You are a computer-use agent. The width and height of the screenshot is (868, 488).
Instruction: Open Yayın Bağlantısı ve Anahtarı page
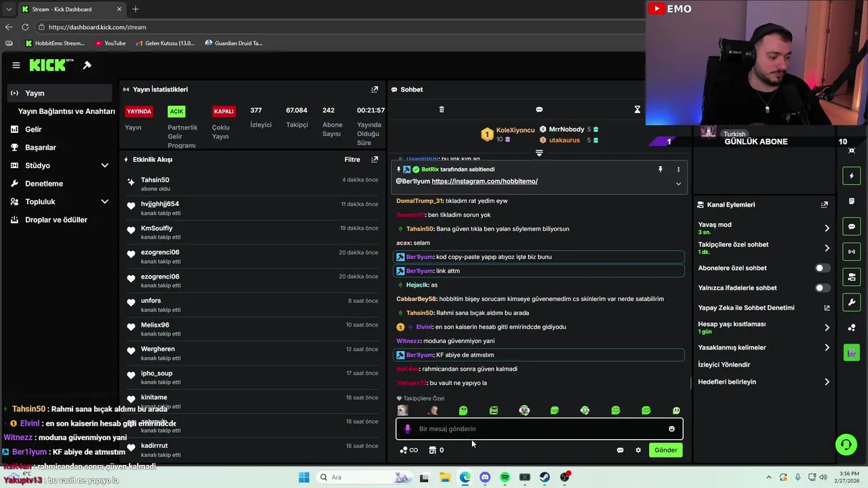click(66, 111)
